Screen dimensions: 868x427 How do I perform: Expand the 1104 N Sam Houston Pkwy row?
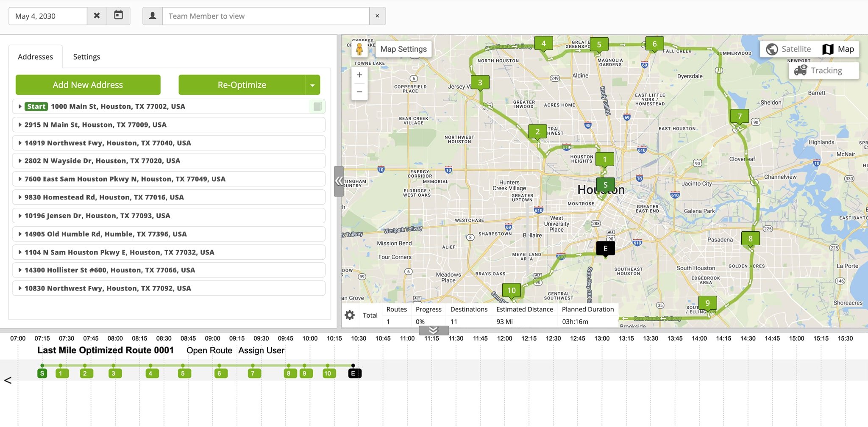pyautogui.click(x=20, y=252)
